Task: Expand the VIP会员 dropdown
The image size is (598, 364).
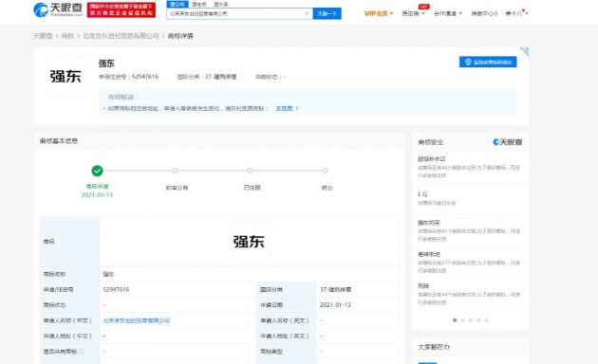Action: coord(379,13)
